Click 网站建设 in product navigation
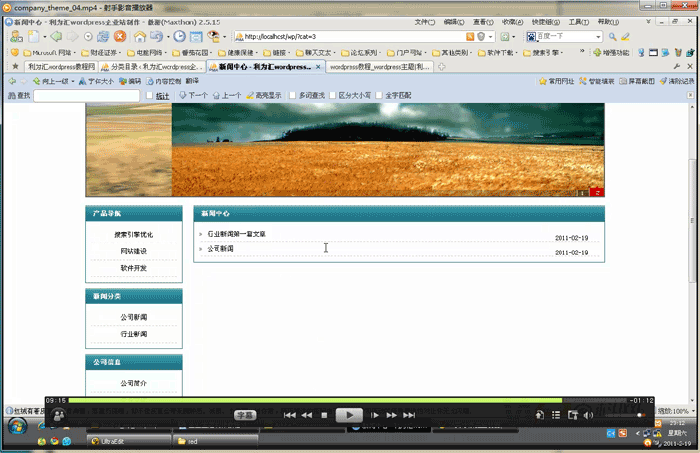This screenshot has height=453, width=700. pos(133,251)
